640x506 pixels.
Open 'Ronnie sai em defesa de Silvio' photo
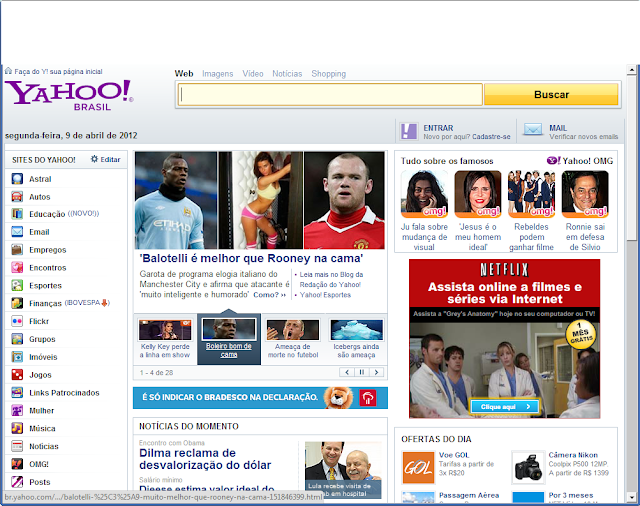(585, 194)
